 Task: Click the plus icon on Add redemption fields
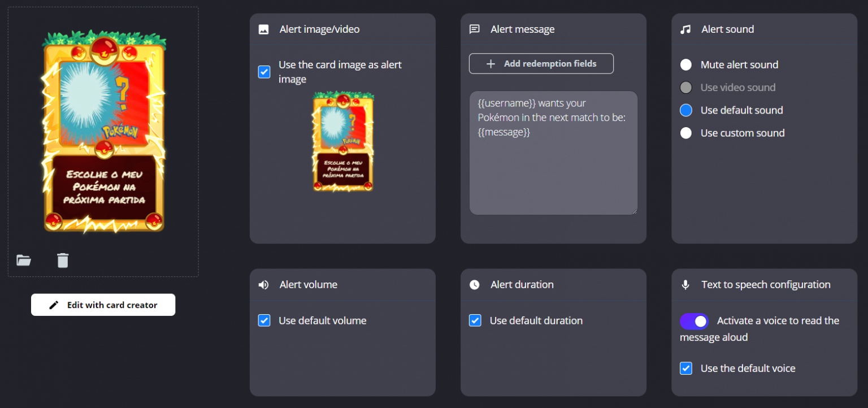click(491, 63)
